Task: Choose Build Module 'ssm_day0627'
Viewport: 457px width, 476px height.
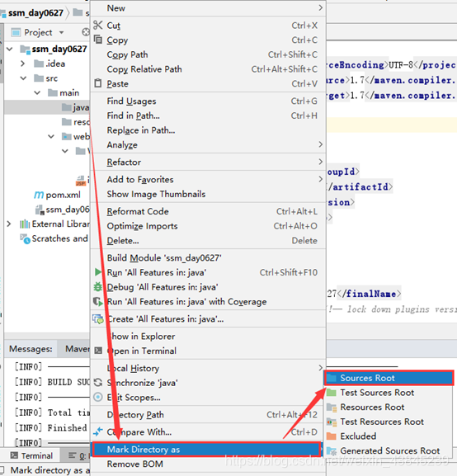Action: (208, 257)
